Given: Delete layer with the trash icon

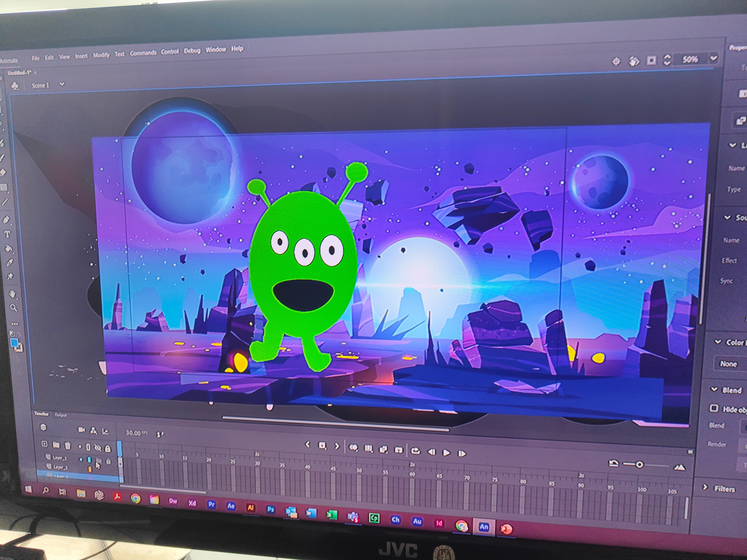Looking at the screenshot, I should click(x=68, y=446).
